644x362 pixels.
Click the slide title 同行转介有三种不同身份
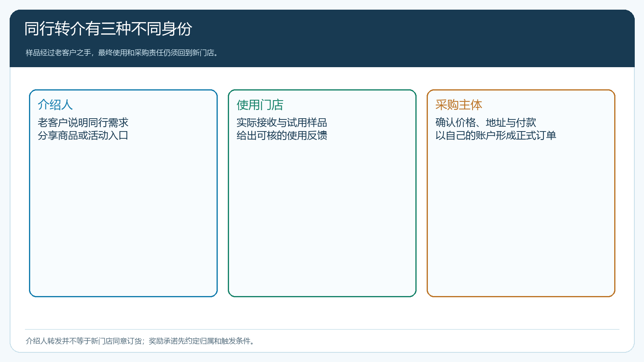coord(108,29)
